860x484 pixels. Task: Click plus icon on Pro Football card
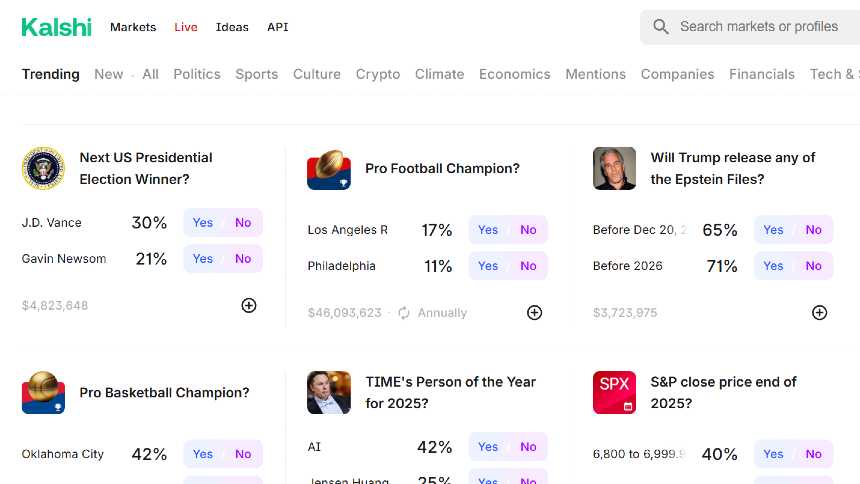pos(534,312)
